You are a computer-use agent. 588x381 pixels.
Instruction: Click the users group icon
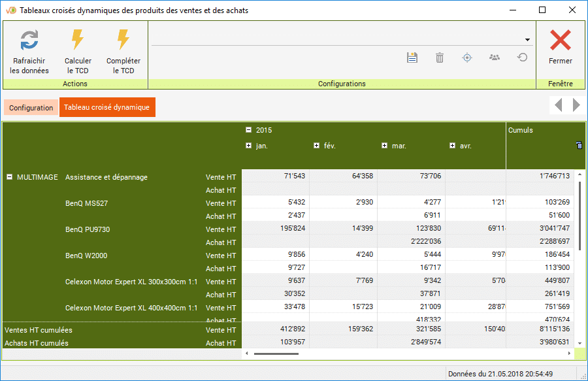495,58
